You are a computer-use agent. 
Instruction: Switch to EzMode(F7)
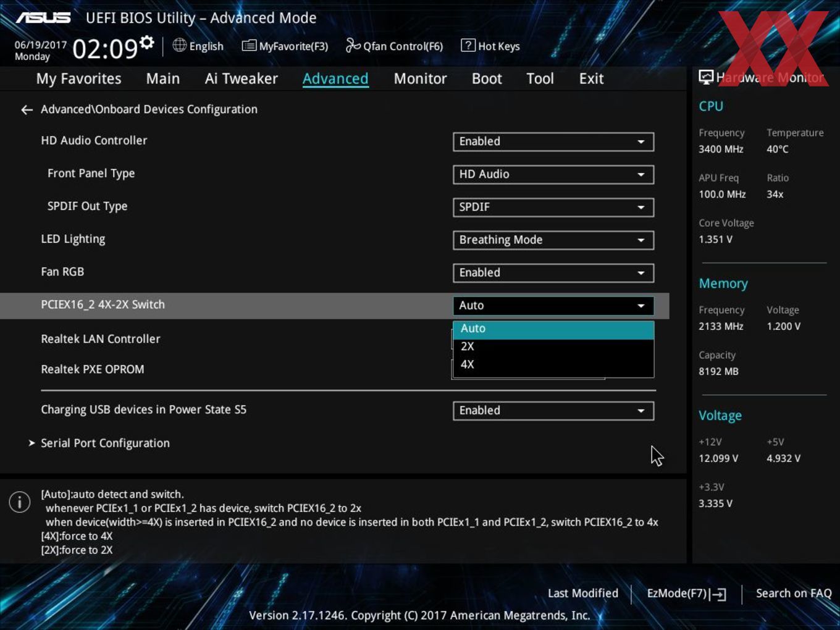tap(686, 594)
